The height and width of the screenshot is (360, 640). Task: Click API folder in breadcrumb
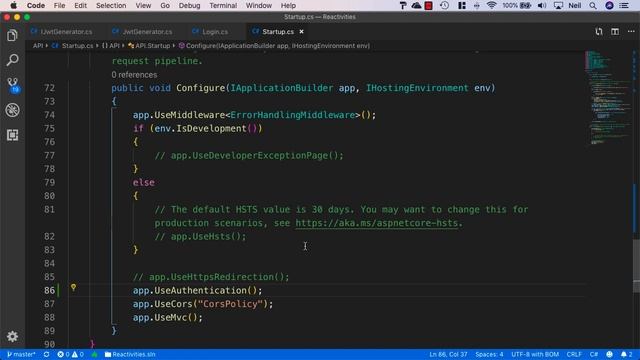(x=38, y=46)
